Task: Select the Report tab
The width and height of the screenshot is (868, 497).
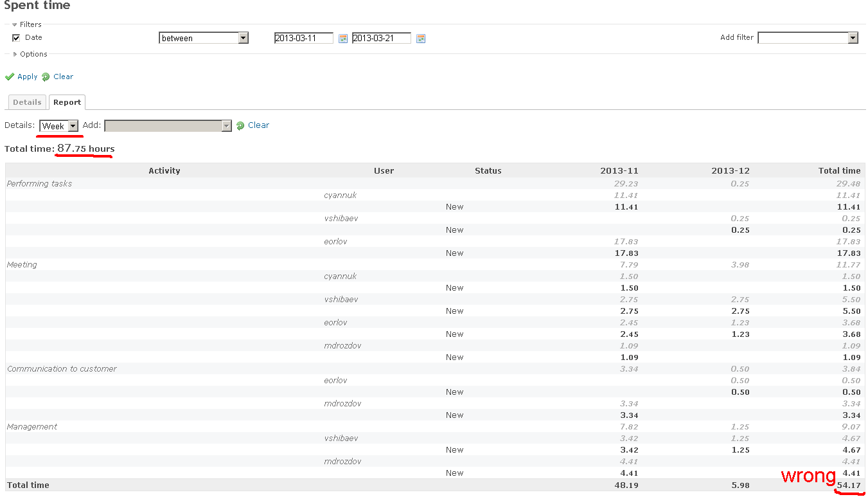Action: (x=67, y=102)
